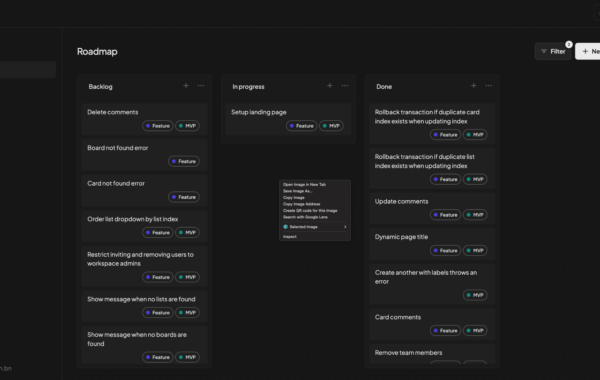The image size is (600, 380).
Task: Add a card to the Done list
Action: click(474, 86)
